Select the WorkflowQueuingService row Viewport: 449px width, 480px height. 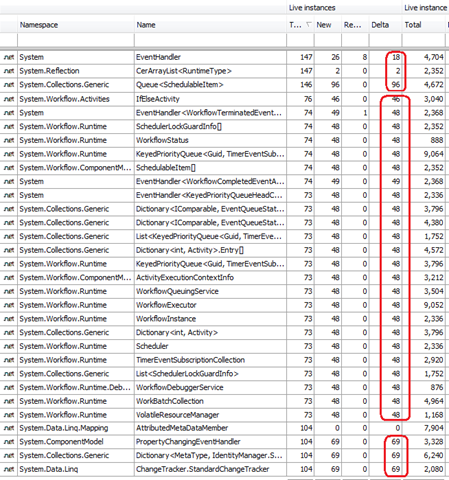(x=223, y=291)
